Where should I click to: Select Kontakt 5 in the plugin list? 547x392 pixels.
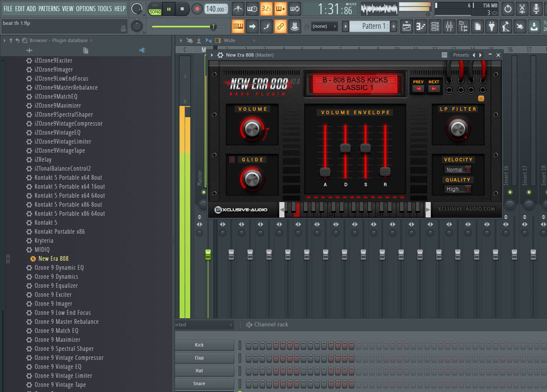point(46,223)
